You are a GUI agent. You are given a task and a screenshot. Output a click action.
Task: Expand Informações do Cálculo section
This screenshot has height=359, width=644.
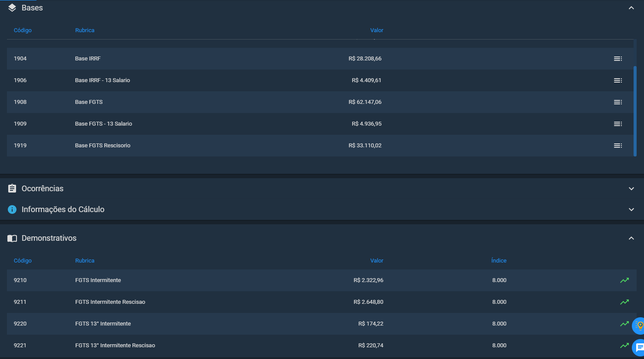[x=631, y=209]
